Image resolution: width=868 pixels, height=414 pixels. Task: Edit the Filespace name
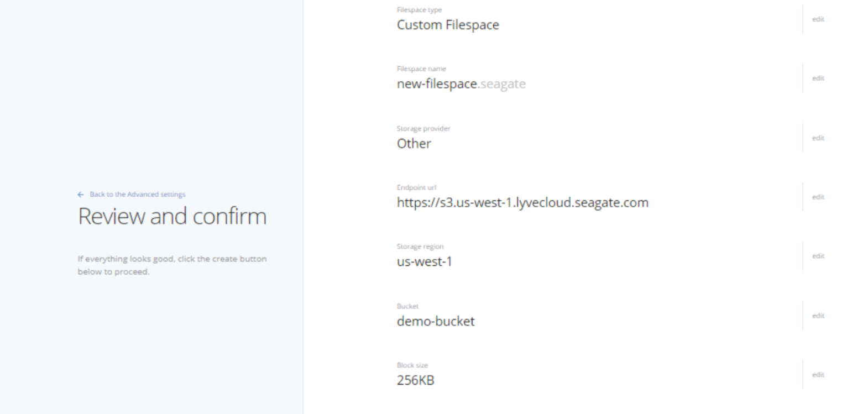[x=818, y=78]
